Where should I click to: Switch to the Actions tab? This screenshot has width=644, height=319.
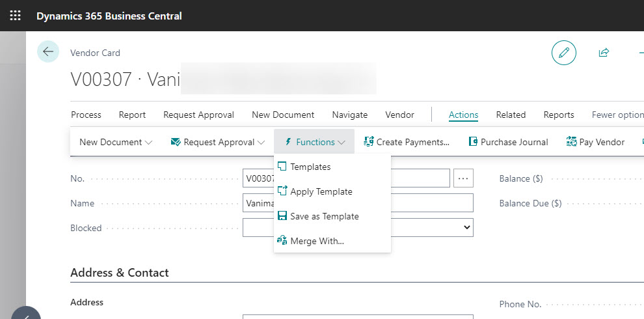[x=463, y=115]
